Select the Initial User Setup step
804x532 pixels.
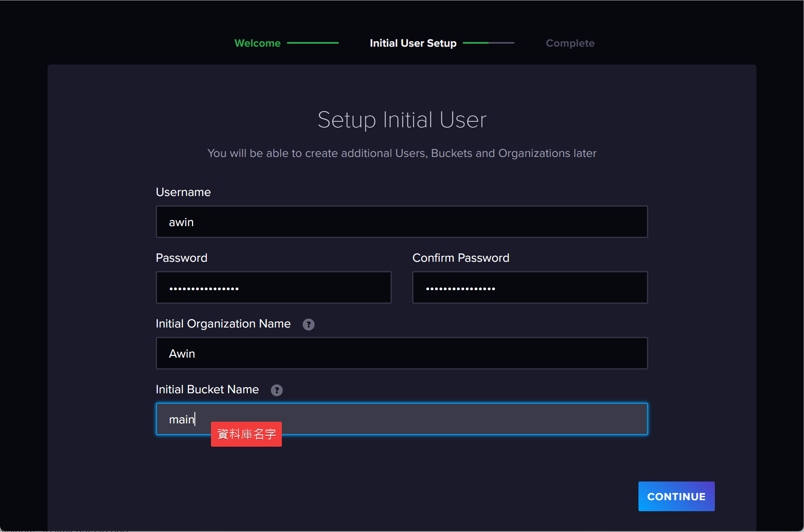(413, 43)
